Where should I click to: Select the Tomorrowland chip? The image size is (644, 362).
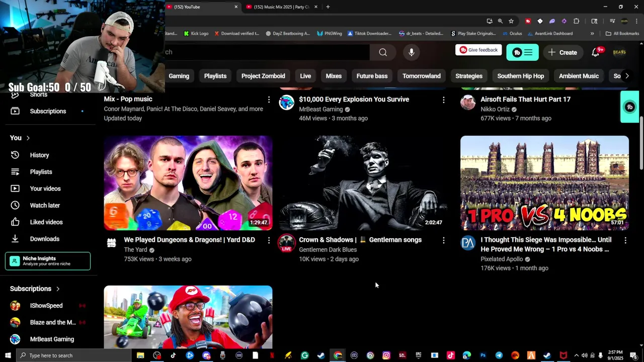tap(422, 76)
